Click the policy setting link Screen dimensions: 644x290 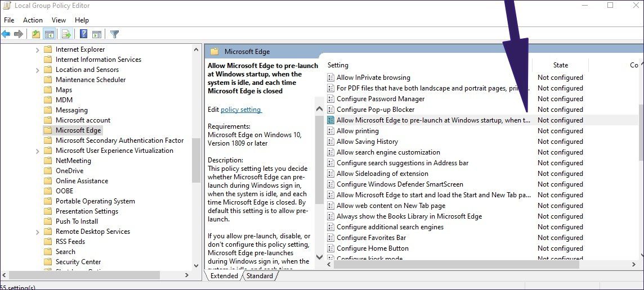tap(241, 110)
